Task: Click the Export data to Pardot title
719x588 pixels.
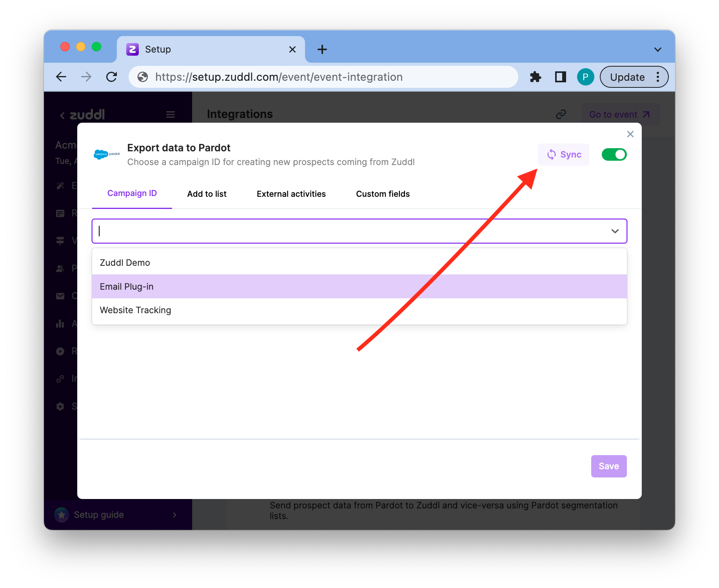Action: click(x=179, y=148)
